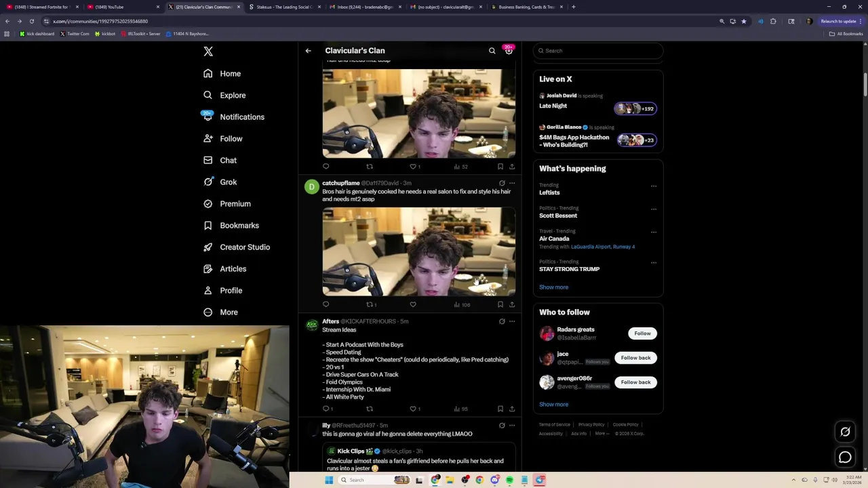Reply to Afters Stream Ideas post
The width and height of the screenshot is (868, 488).
tap(327, 409)
